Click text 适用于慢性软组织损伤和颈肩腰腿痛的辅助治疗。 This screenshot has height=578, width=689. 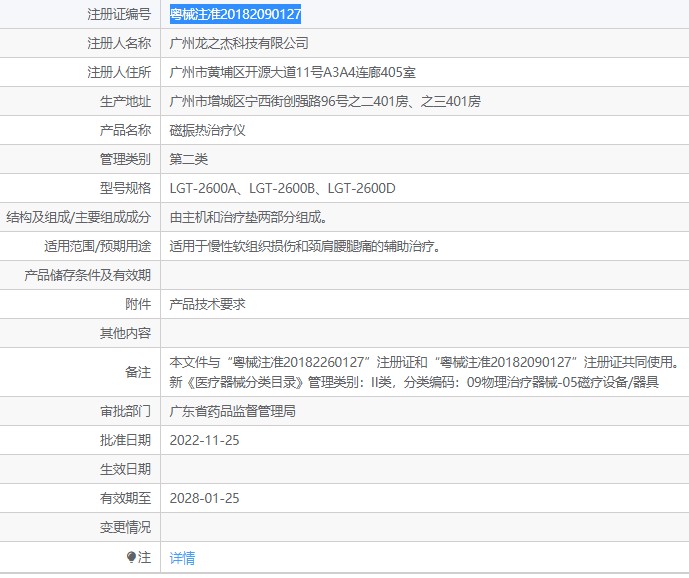pos(305,246)
